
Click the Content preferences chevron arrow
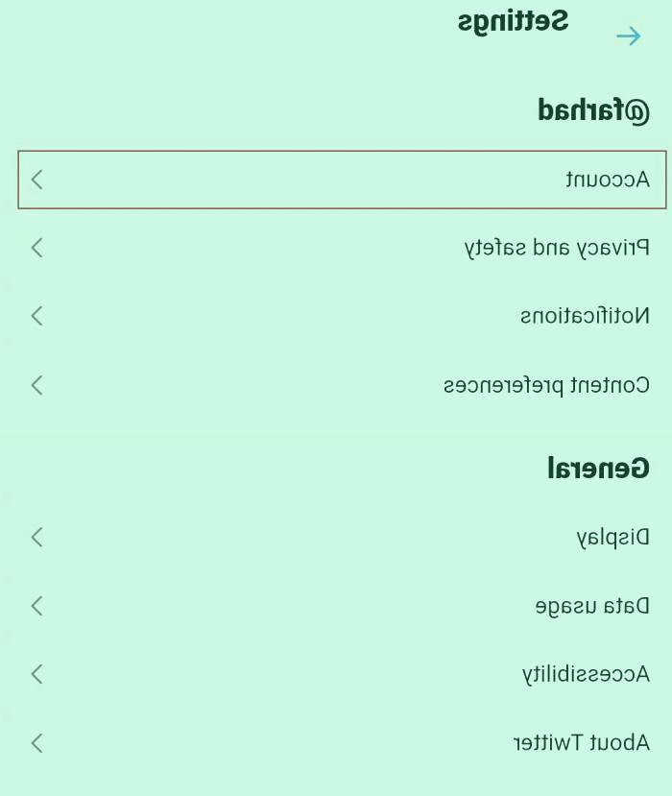click(x=37, y=385)
